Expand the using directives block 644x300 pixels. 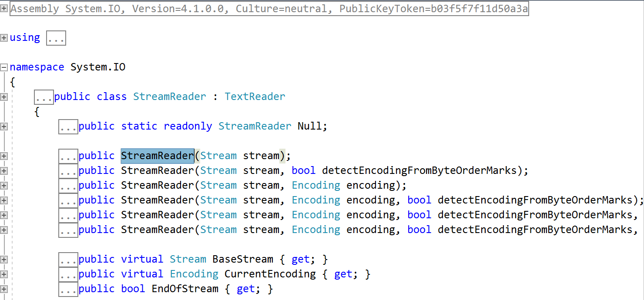[x=4, y=37]
